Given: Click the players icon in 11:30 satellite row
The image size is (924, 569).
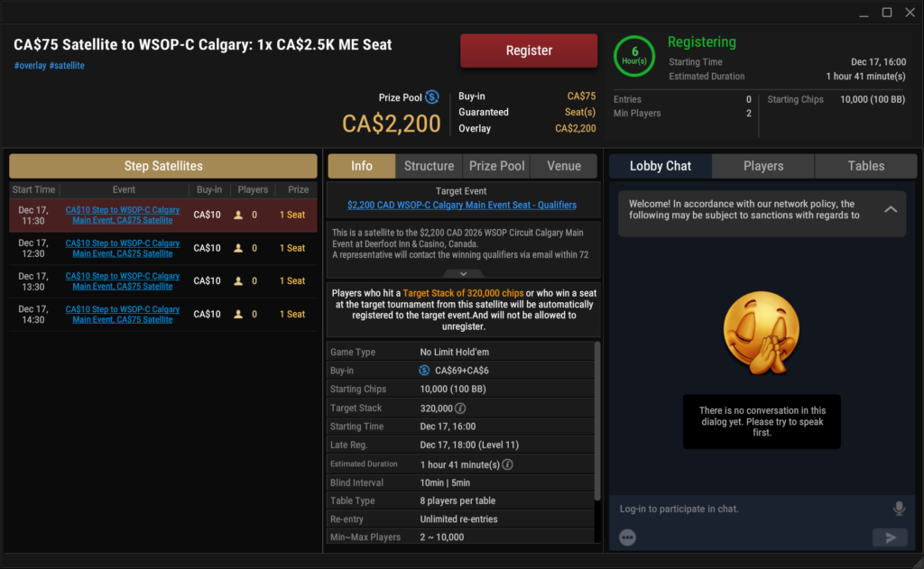Looking at the screenshot, I should (238, 216).
